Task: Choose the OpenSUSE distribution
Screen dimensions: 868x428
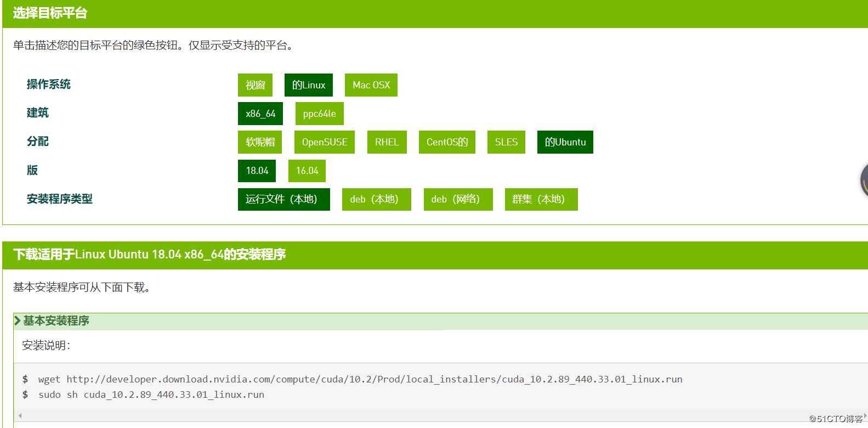Action: pos(325,142)
